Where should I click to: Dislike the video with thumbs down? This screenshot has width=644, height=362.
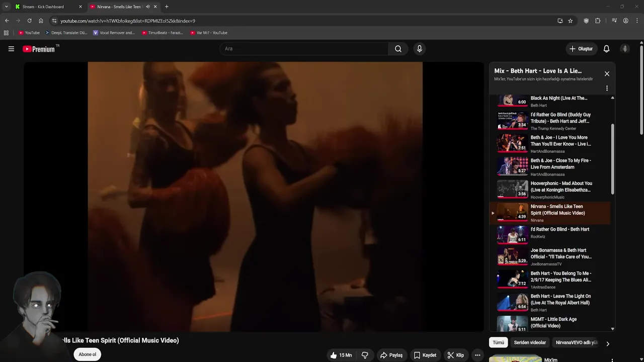[365, 355]
